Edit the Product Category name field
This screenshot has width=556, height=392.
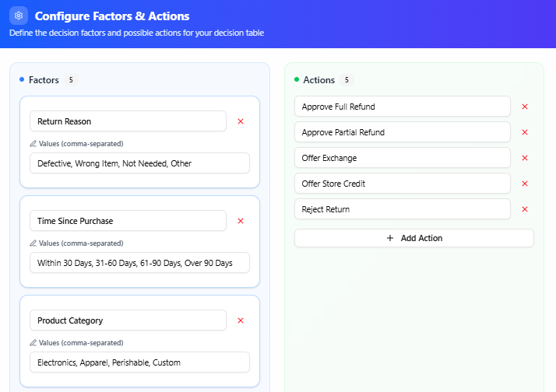coord(128,320)
